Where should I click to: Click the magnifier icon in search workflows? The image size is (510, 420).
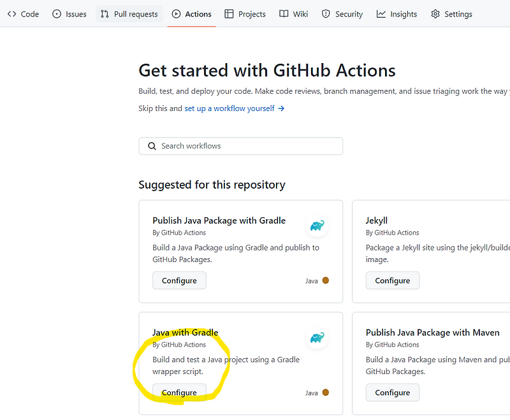point(152,146)
